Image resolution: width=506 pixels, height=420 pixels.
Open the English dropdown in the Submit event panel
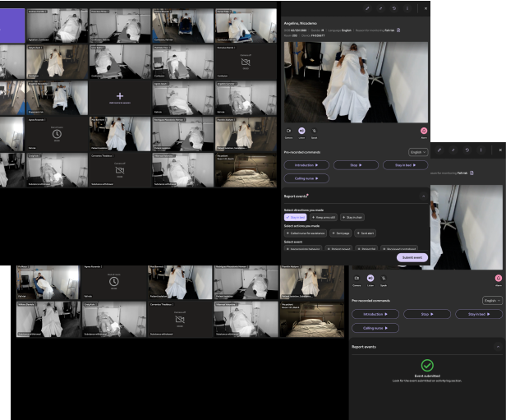(418, 152)
